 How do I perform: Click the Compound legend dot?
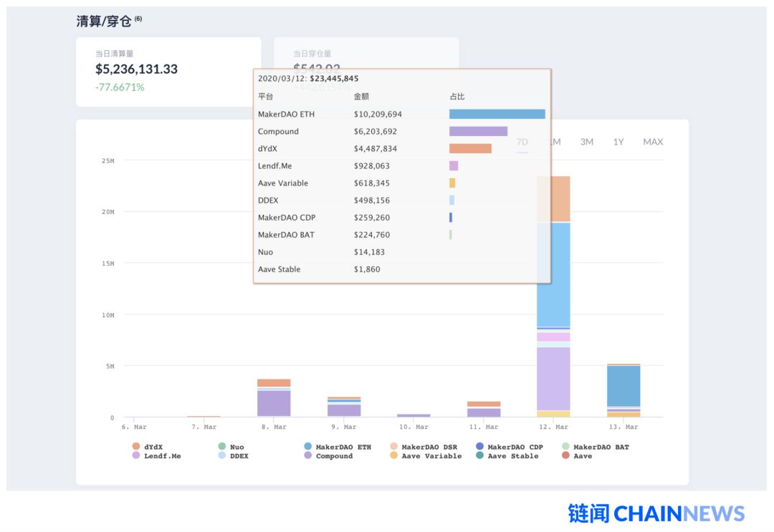(x=308, y=455)
